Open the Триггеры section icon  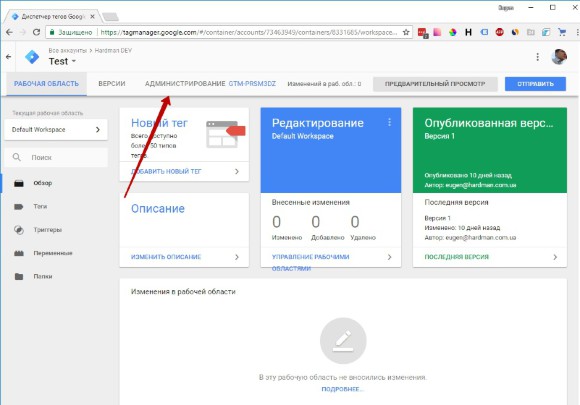click(x=18, y=230)
